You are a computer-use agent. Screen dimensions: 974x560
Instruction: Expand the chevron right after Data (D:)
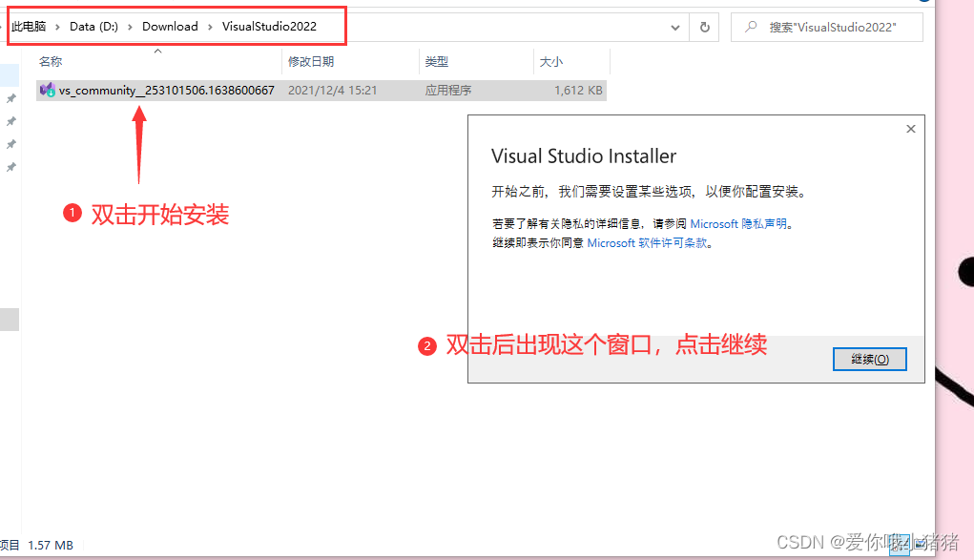[x=130, y=27]
